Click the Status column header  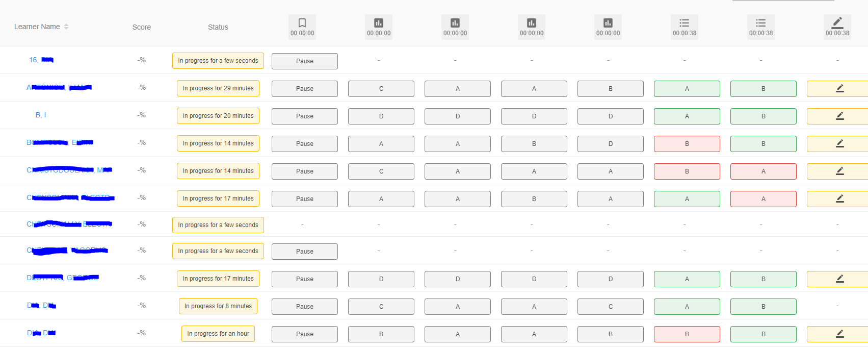point(218,27)
